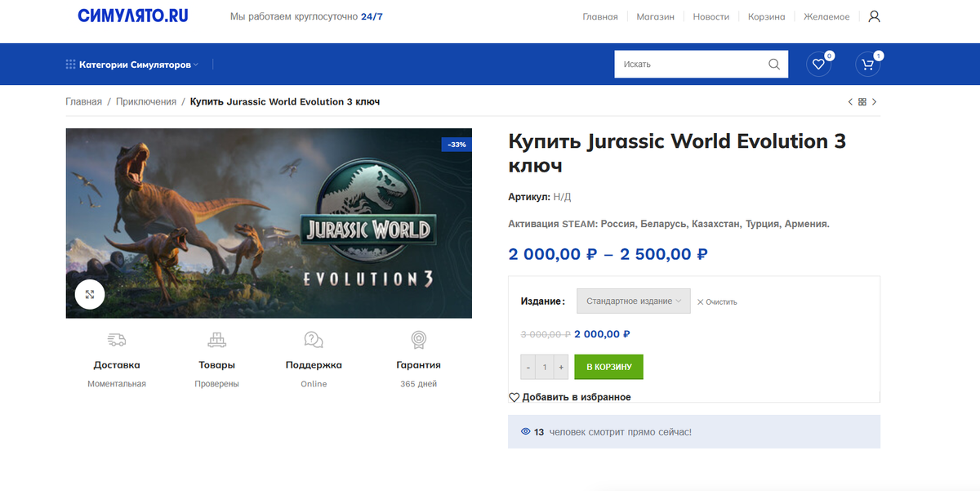Open the Издание dropdown
Screen dimensions: 980x491
coord(634,301)
